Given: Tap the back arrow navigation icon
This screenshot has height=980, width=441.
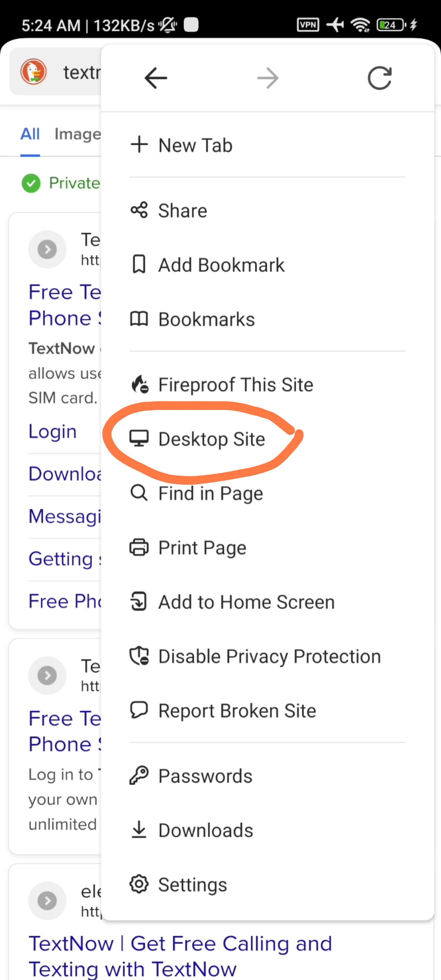Looking at the screenshot, I should tap(156, 78).
